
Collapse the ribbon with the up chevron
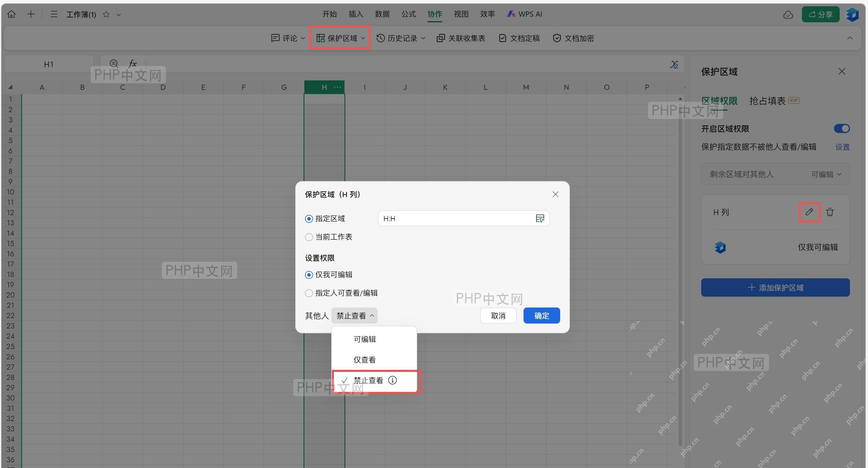point(849,38)
